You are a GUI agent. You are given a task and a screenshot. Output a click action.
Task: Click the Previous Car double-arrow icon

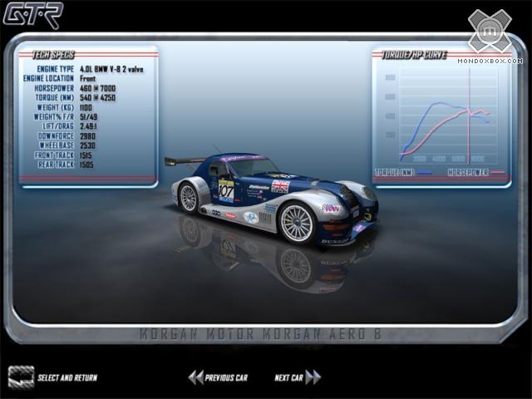click(x=195, y=377)
